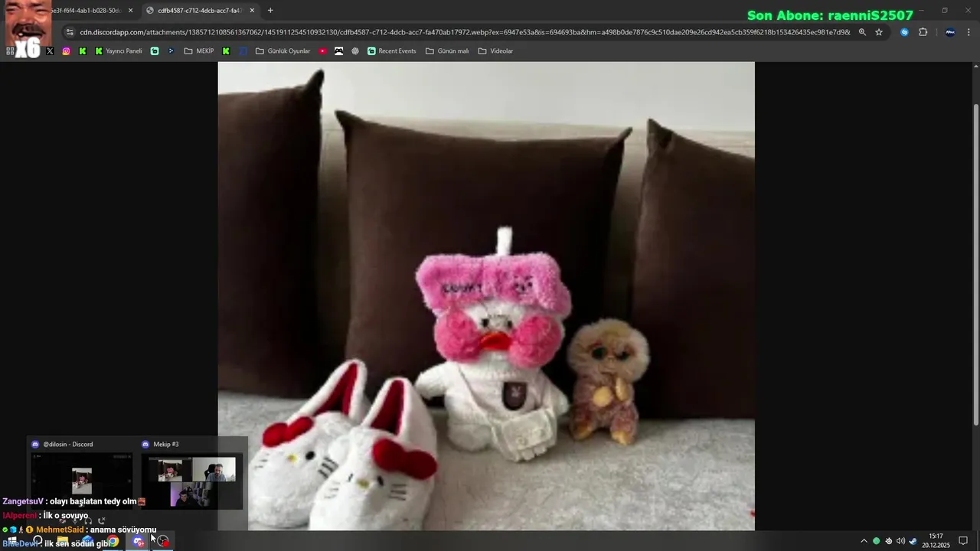Click the Steam icon in system tray

click(913, 541)
